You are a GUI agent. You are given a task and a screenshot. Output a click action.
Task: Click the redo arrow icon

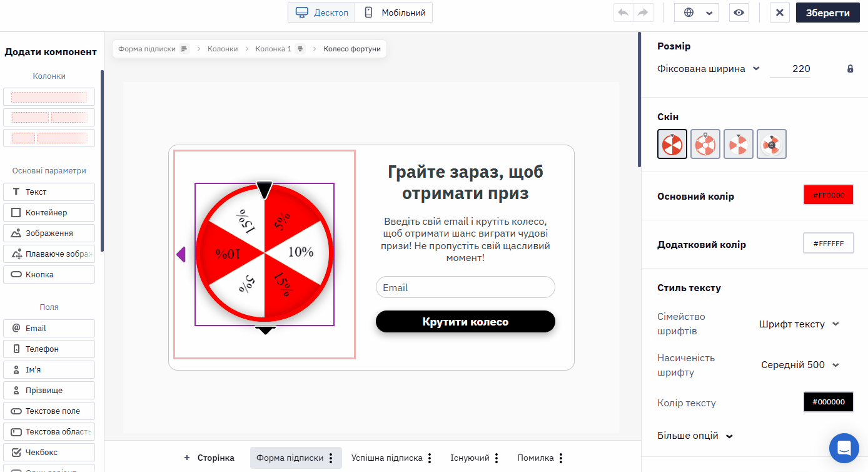[x=642, y=13]
